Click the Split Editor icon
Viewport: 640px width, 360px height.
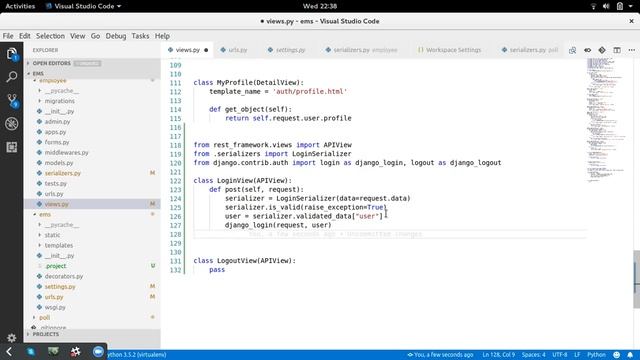click(x=617, y=50)
